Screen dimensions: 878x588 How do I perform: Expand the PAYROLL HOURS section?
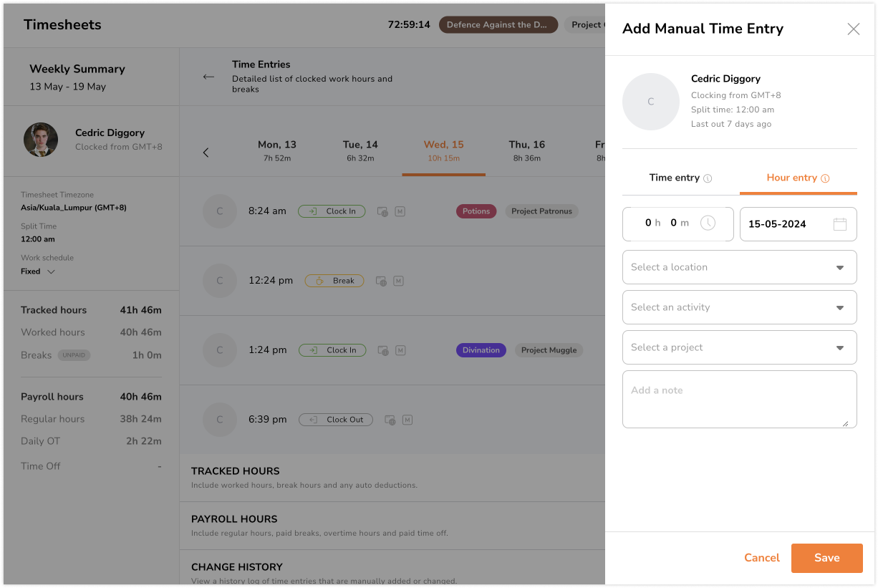(392, 526)
